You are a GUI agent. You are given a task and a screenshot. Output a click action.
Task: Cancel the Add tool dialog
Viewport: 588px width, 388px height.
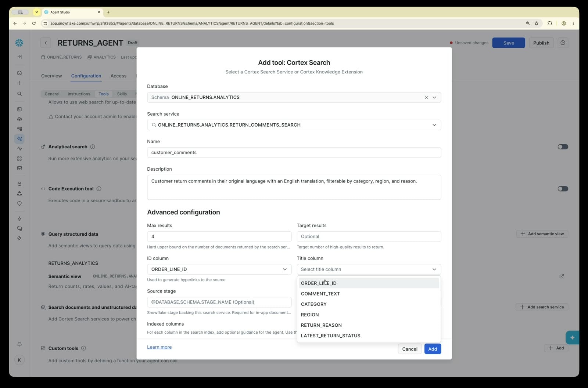(x=409, y=349)
